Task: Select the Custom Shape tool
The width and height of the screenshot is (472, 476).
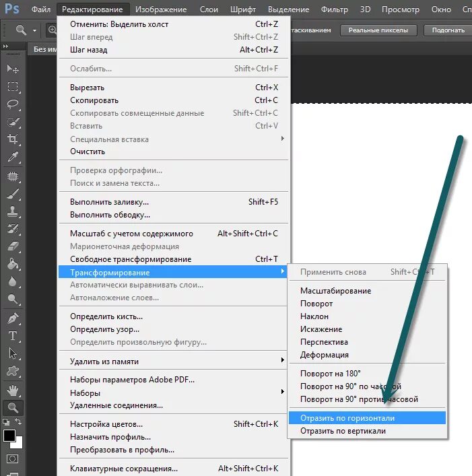Action: click(x=12, y=371)
